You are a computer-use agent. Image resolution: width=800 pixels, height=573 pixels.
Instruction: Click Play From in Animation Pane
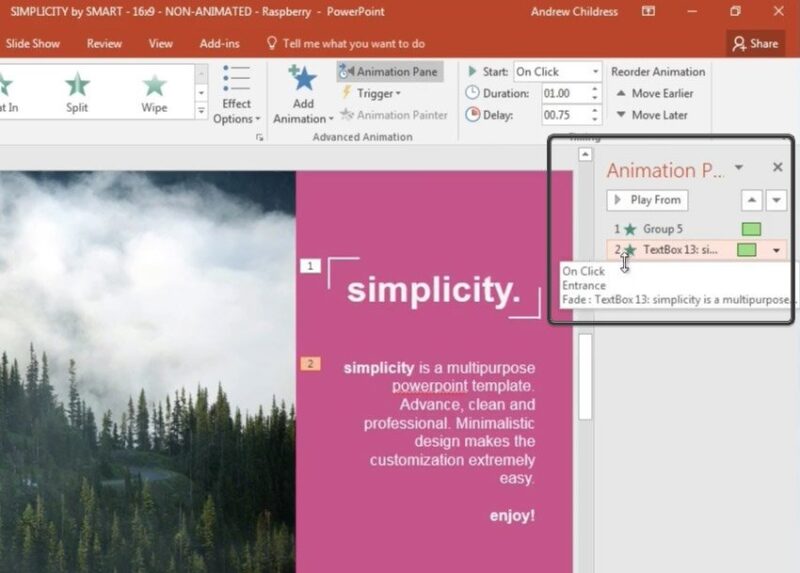point(647,200)
